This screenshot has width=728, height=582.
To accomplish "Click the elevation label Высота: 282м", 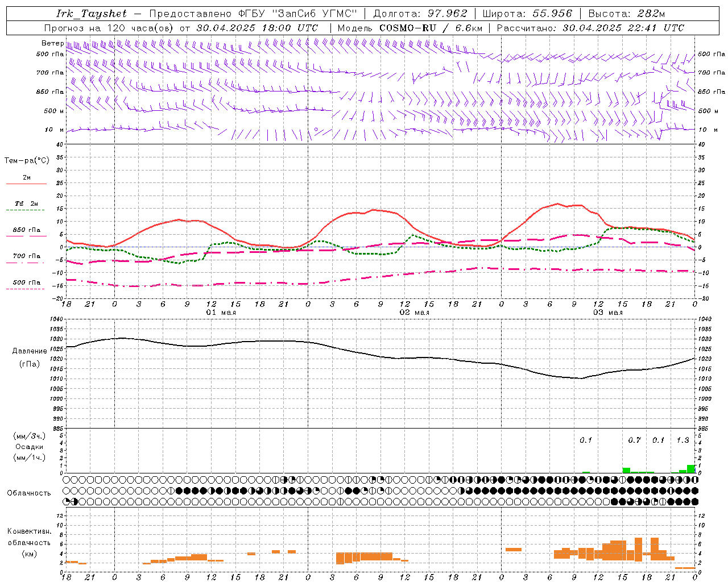I will tap(626, 14).
